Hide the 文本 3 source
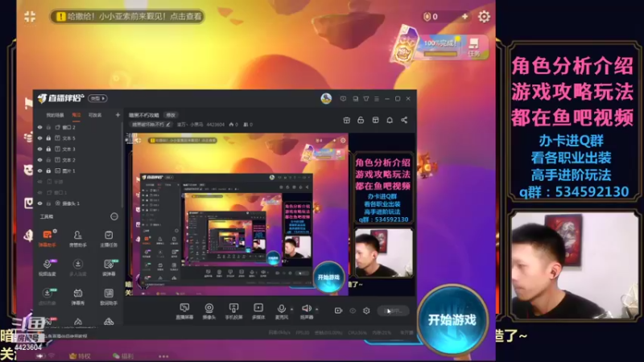Viewport: 644px width, 362px height. pos(39,149)
